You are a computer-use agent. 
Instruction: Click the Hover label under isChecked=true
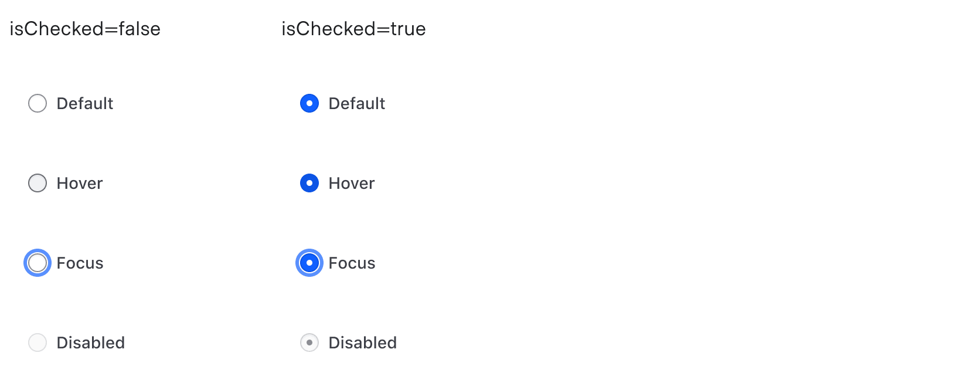(352, 184)
